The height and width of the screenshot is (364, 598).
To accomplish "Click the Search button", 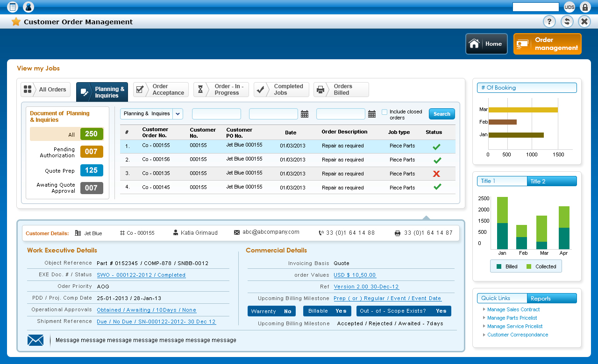I will [441, 114].
